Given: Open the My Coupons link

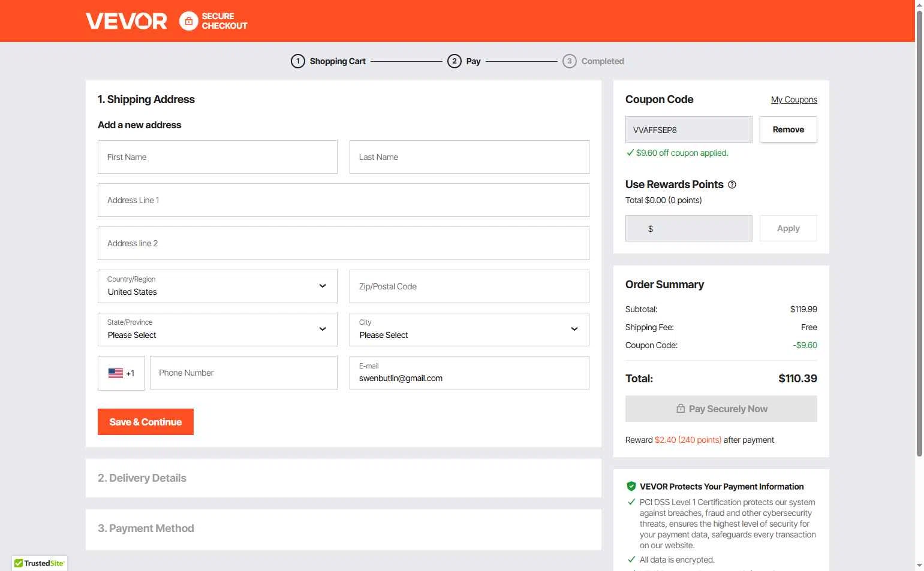Looking at the screenshot, I should point(794,99).
